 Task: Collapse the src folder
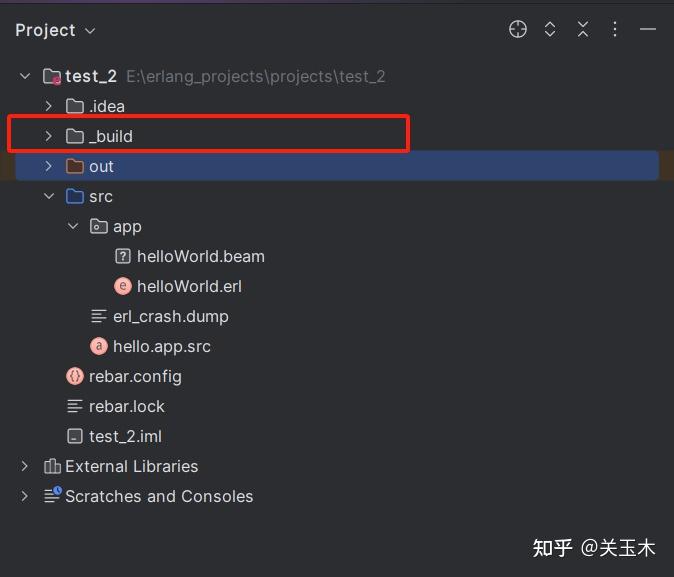[x=48, y=196]
